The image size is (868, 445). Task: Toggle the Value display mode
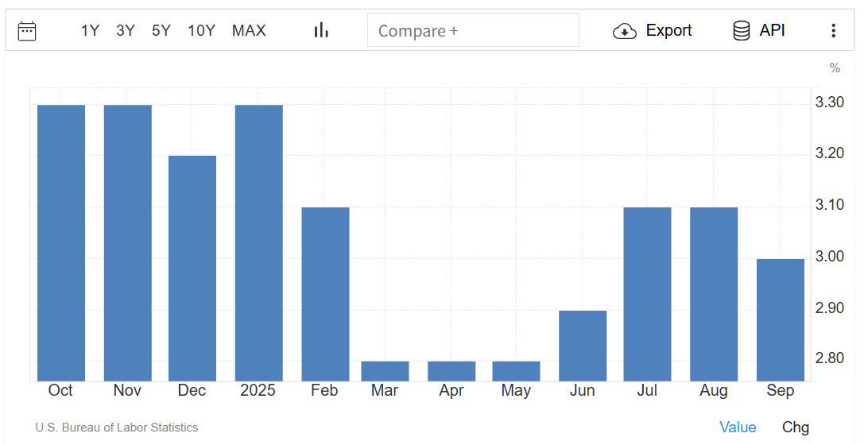(x=738, y=427)
